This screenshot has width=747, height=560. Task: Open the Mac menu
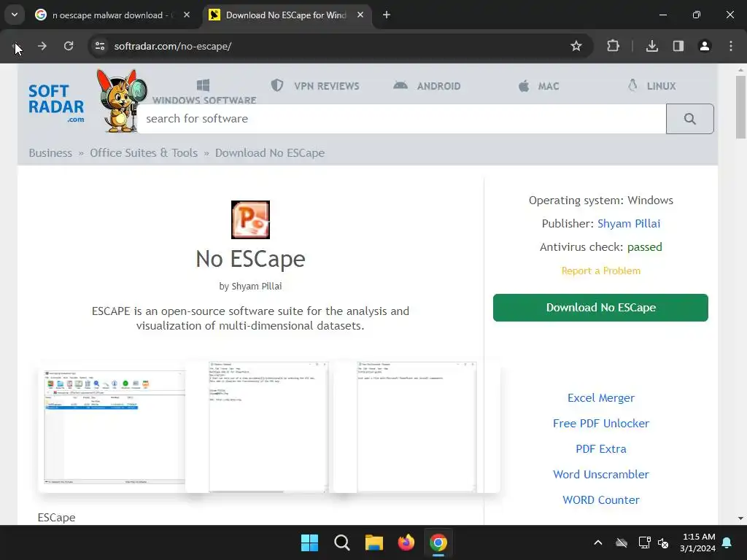pos(539,86)
